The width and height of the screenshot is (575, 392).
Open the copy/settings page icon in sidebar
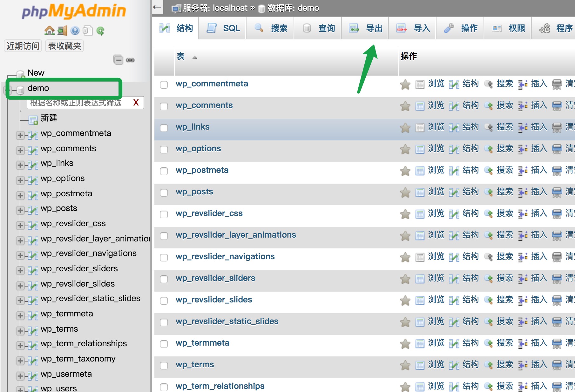pyautogui.click(x=87, y=30)
